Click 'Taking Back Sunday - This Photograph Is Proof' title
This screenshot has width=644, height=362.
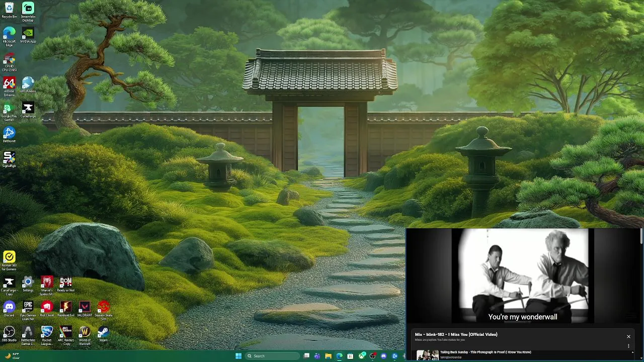(x=486, y=352)
